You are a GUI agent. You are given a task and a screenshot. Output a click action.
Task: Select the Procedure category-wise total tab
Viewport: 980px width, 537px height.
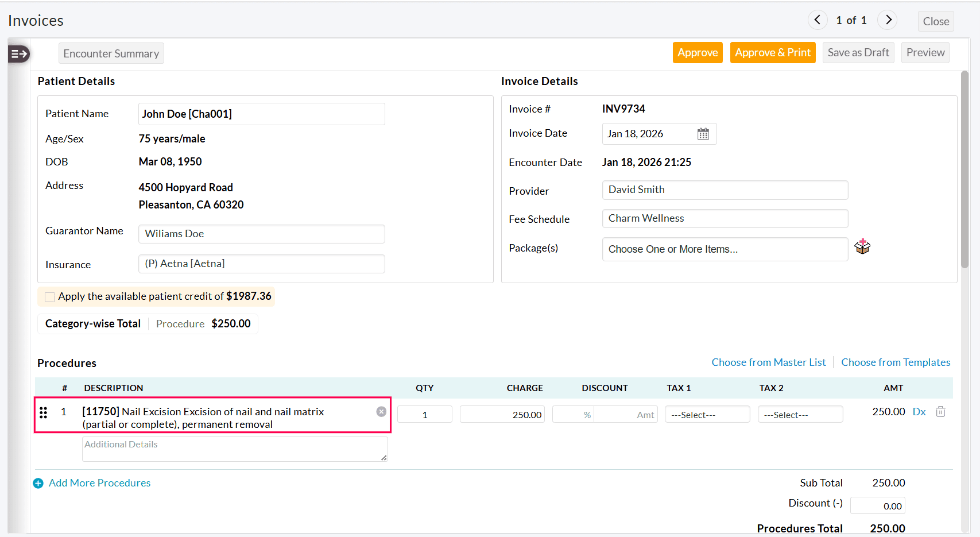pyautogui.click(x=180, y=323)
